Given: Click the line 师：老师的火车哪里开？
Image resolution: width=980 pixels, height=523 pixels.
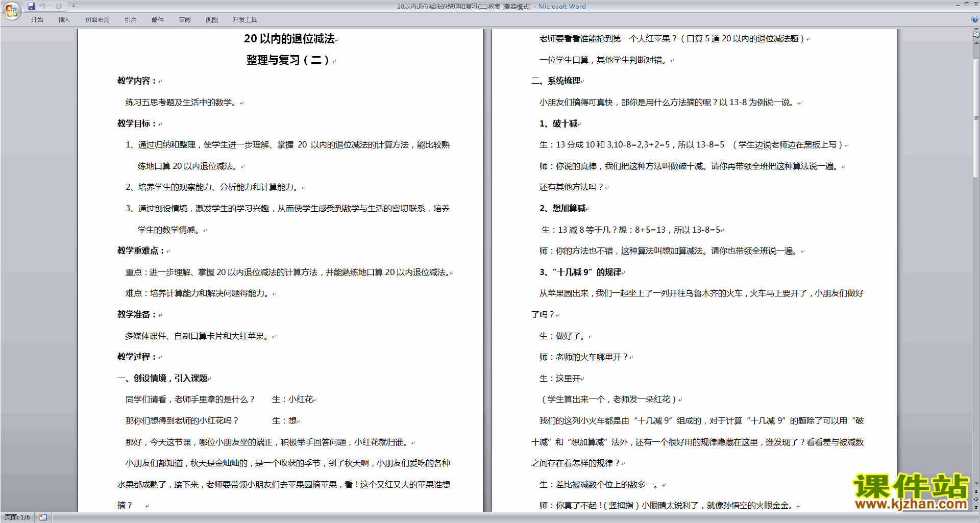Looking at the screenshot, I should pyautogui.click(x=584, y=357).
